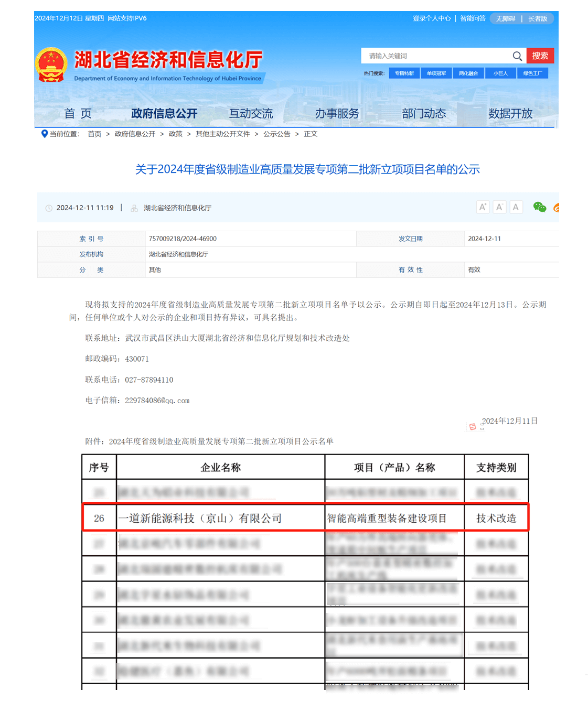Viewport: 588px width, 712px height.
Task: Go to 公示公告 in the breadcrumb trail
Action: (x=277, y=134)
